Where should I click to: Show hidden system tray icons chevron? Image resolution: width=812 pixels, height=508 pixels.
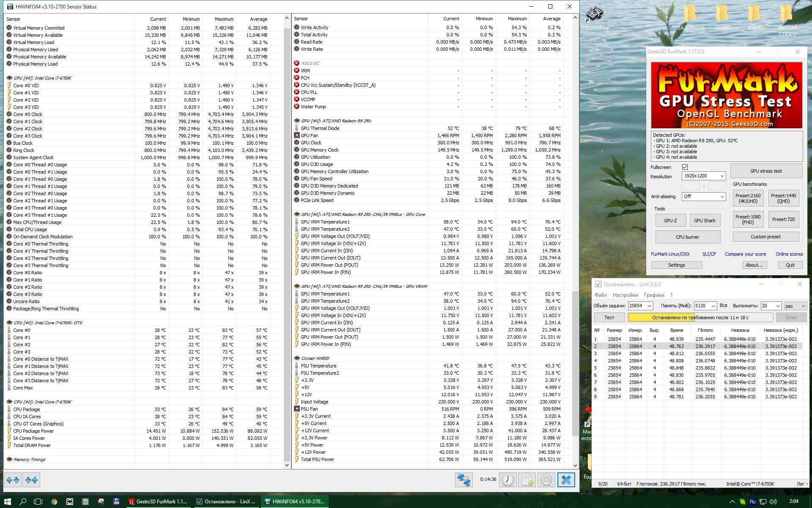[732, 502]
